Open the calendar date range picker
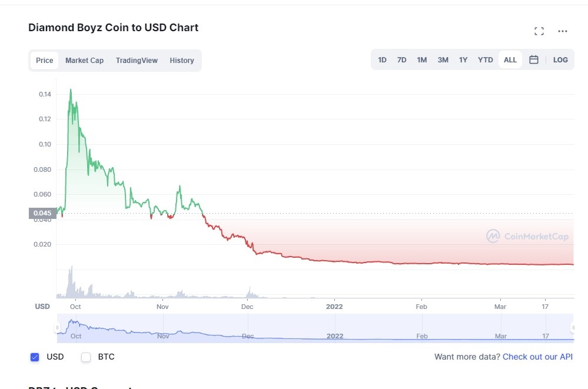Viewport: 588px width, 389px height. 533,59
